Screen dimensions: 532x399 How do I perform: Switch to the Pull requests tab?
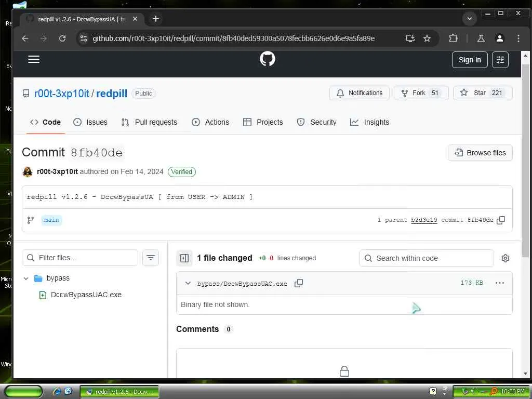pos(149,122)
